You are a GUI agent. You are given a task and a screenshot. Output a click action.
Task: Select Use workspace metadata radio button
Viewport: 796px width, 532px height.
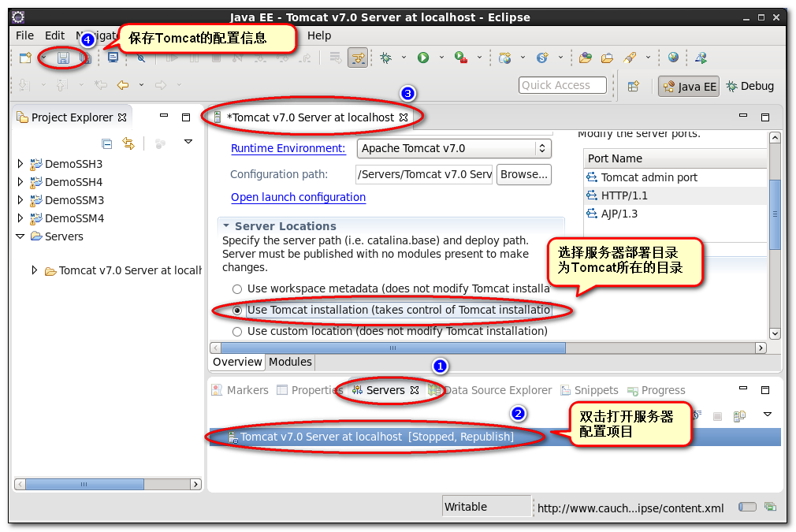click(237, 289)
